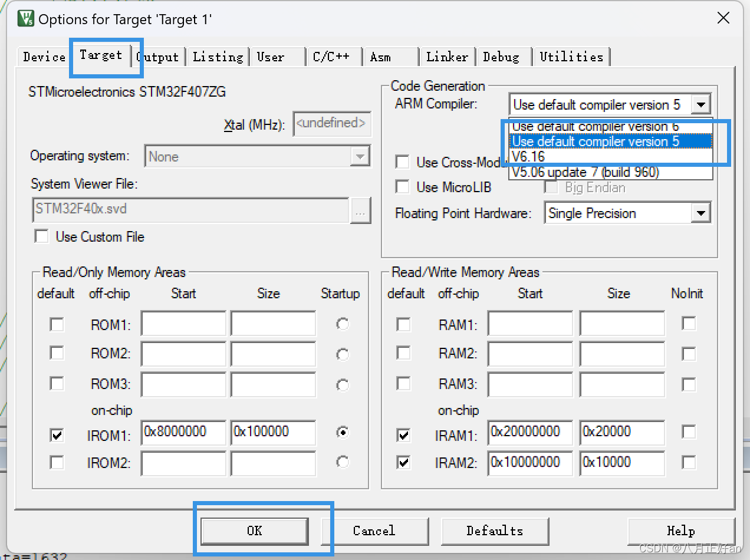The image size is (750, 560).
Task: Click the Xtal (MHz) field
Action: 332,124
